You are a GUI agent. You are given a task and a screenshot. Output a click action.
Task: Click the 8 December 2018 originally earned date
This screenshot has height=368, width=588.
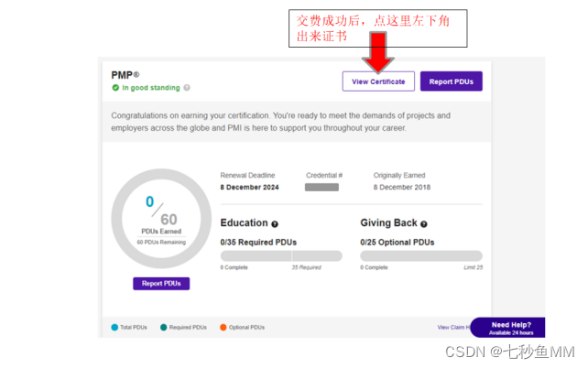pyautogui.click(x=402, y=187)
